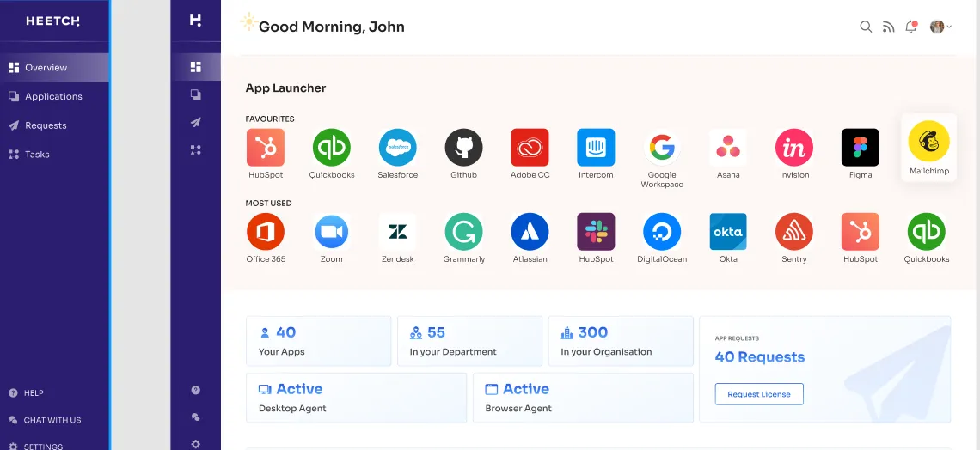The image size is (980, 450).
Task: Click the APP REQUESTS label
Action: click(737, 338)
